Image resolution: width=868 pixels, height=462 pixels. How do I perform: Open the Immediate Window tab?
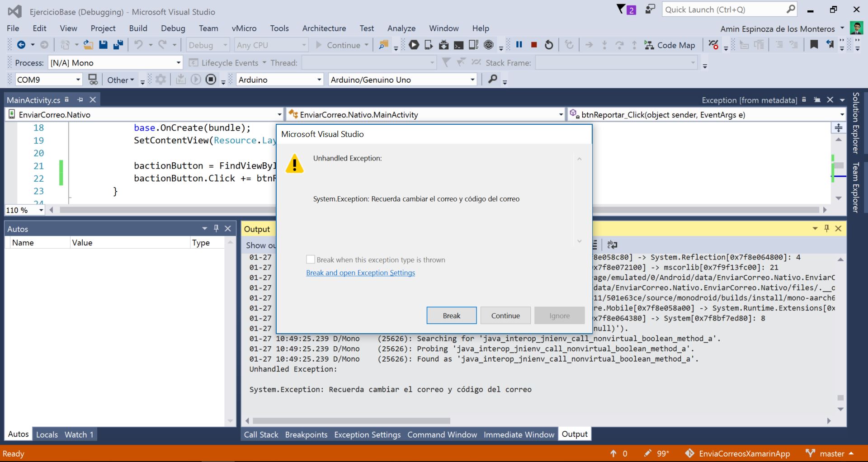coord(519,434)
